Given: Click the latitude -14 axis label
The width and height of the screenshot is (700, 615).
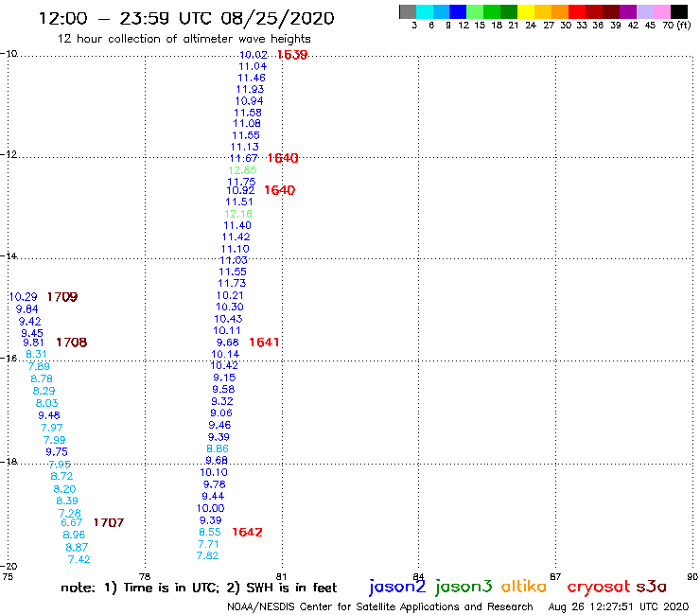Looking at the screenshot, I should click(x=9, y=255).
